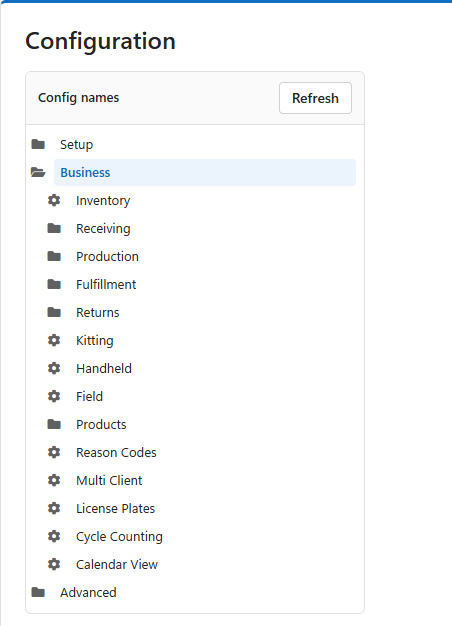Select the Production label
This screenshot has width=452, height=626.
[x=107, y=256]
